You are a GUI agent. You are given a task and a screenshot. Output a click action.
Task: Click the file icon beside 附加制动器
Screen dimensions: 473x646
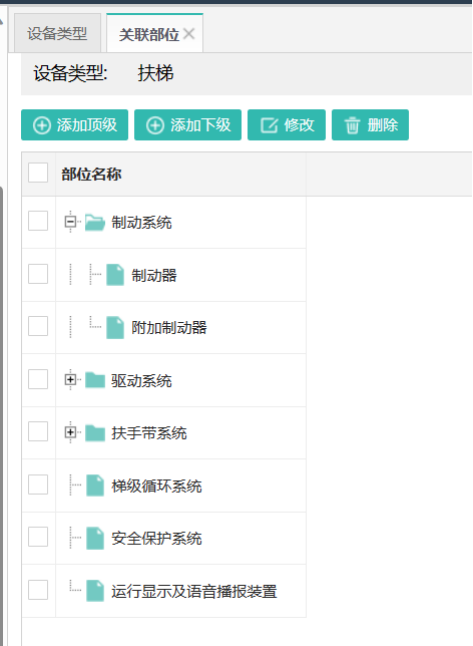click(115, 328)
